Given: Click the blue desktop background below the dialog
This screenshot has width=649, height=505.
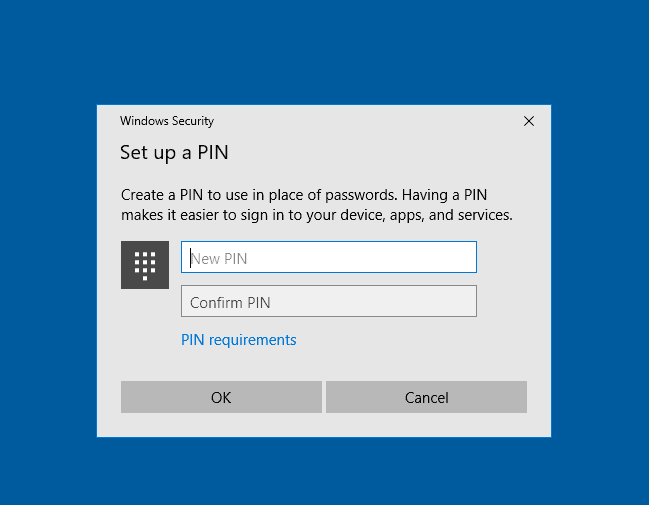Looking at the screenshot, I should [x=324, y=472].
